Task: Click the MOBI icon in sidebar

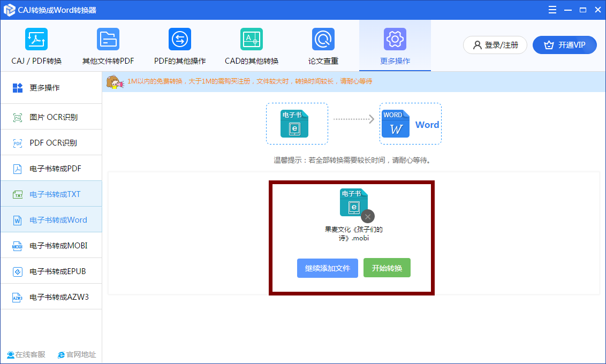Action: 17,246
